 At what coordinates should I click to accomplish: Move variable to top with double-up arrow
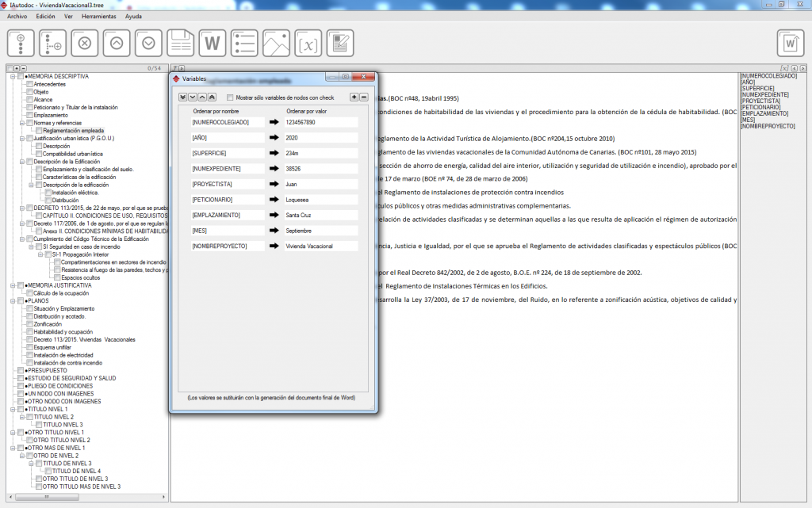click(x=212, y=97)
